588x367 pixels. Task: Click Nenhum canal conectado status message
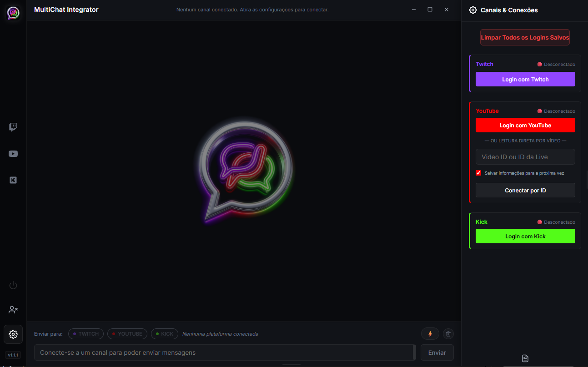point(252,10)
